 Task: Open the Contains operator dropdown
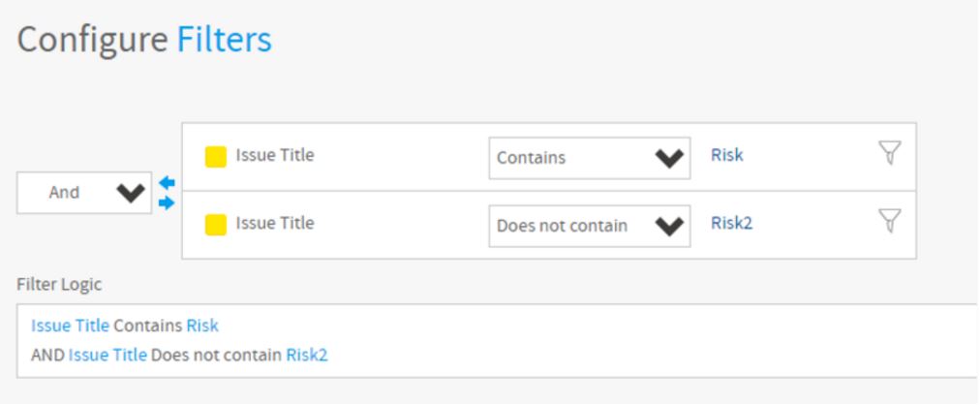coord(589,158)
